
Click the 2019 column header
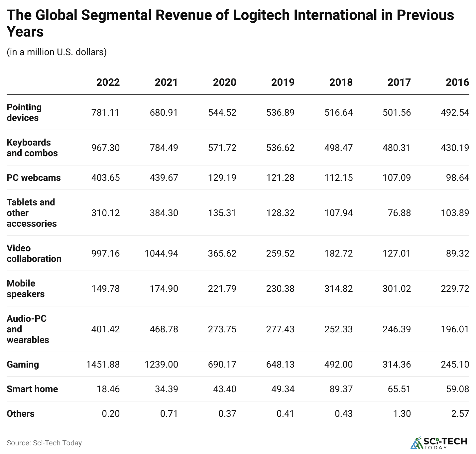coord(283,82)
